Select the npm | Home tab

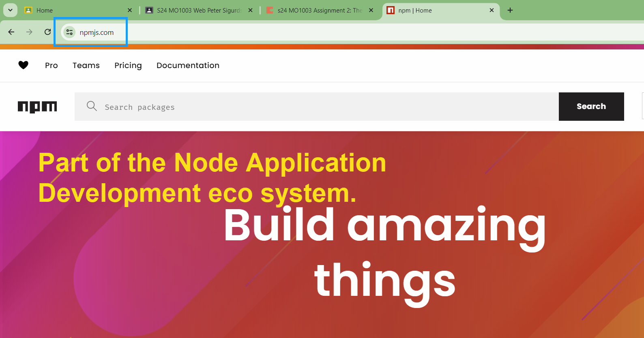coord(441,10)
